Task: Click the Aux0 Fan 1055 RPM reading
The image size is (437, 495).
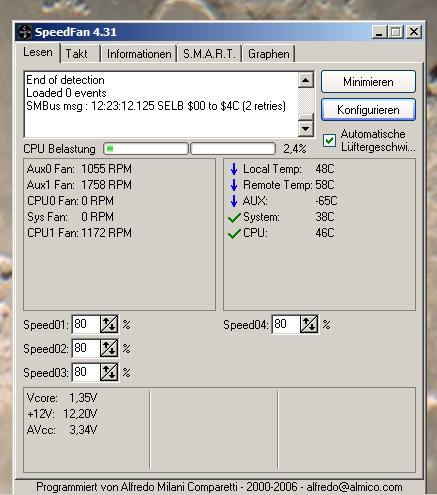Action: (x=79, y=169)
